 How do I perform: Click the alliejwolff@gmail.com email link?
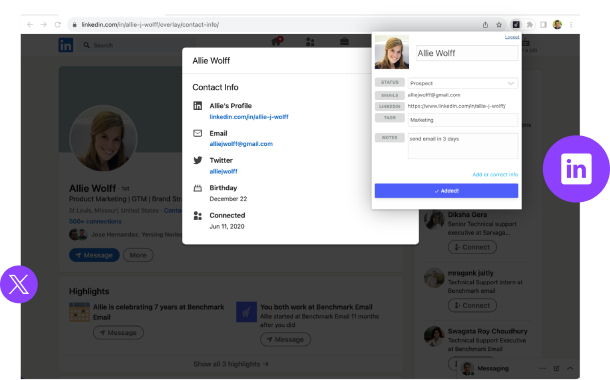pyautogui.click(x=241, y=144)
